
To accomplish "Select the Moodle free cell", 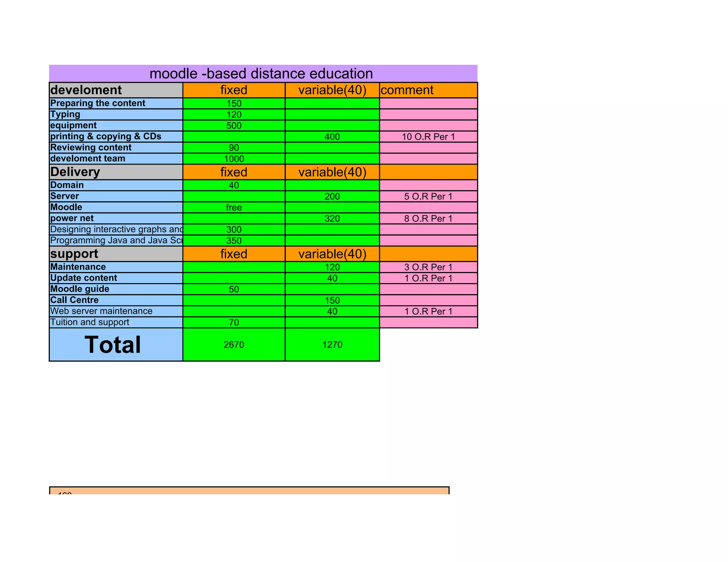I will pyautogui.click(x=234, y=207).
